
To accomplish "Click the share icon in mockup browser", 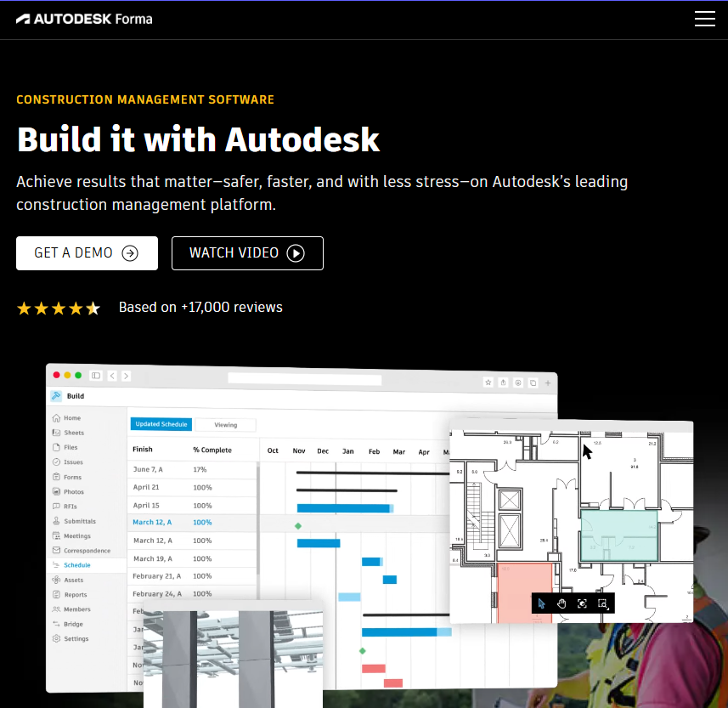I will tap(503, 382).
